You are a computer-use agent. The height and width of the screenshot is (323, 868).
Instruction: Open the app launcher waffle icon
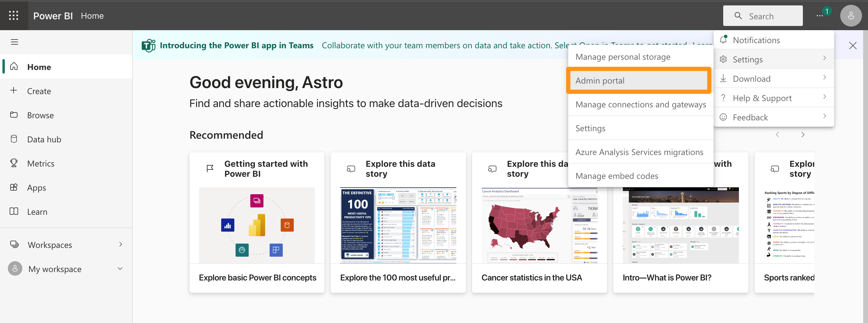point(14,15)
